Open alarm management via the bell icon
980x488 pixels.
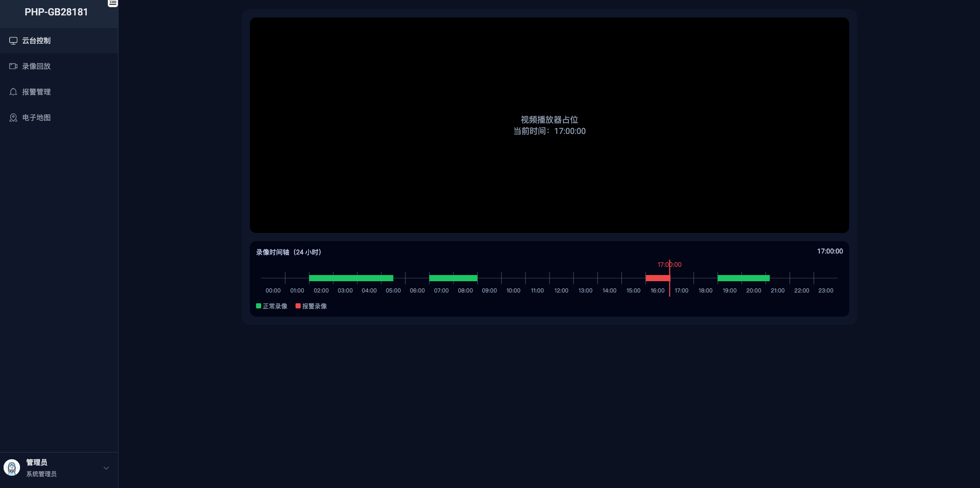(x=13, y=91)
